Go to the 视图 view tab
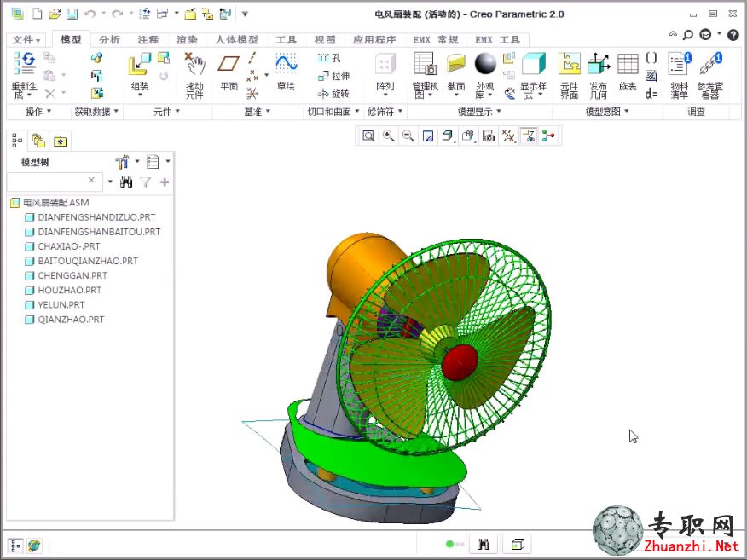 tap(325, 39)
